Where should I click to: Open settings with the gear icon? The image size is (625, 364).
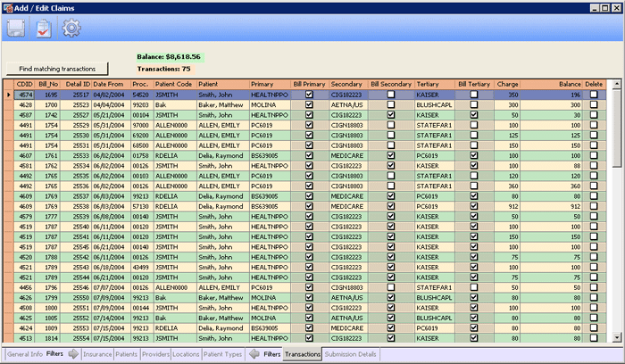click(71, 29)
